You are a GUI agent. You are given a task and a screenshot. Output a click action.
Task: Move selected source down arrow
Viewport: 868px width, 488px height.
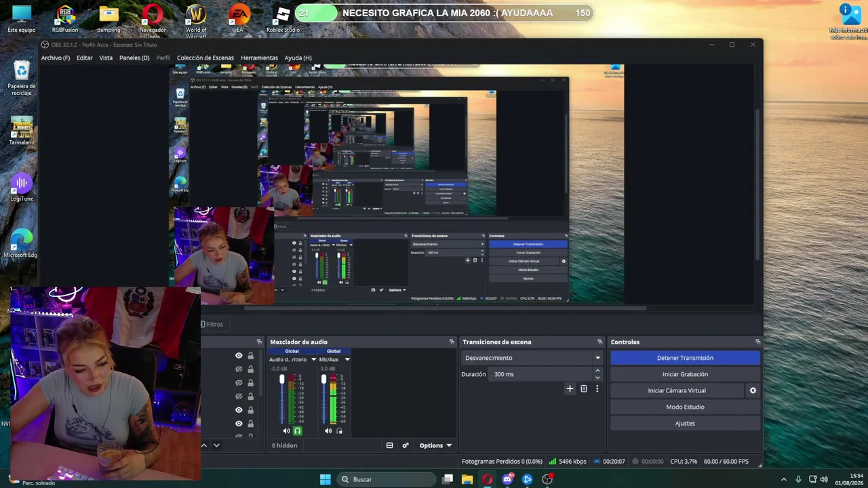coord(216,445)
